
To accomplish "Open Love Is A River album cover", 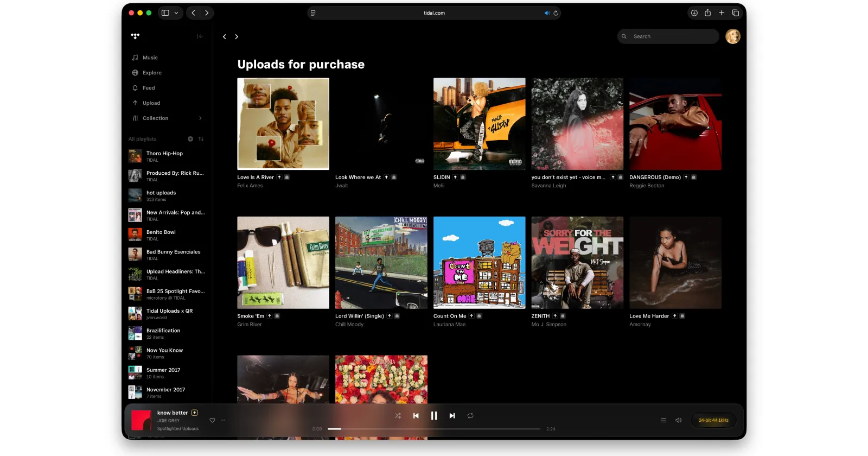I will point(283,124).
